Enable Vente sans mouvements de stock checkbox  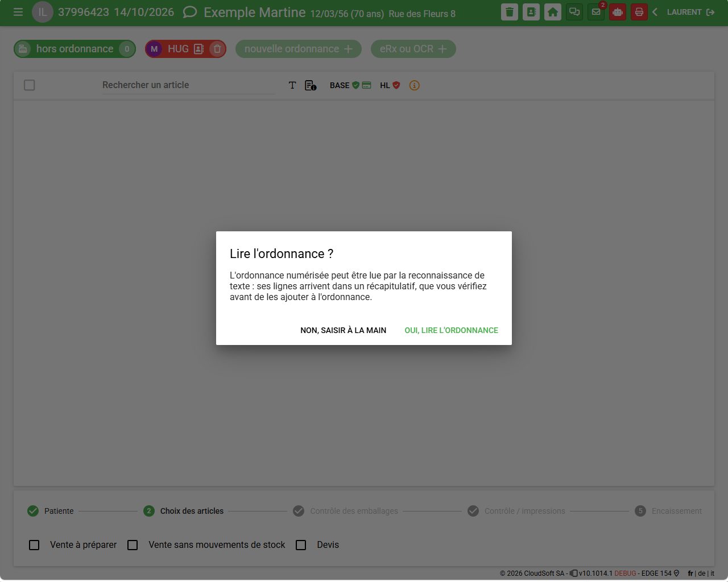point(133,545)
